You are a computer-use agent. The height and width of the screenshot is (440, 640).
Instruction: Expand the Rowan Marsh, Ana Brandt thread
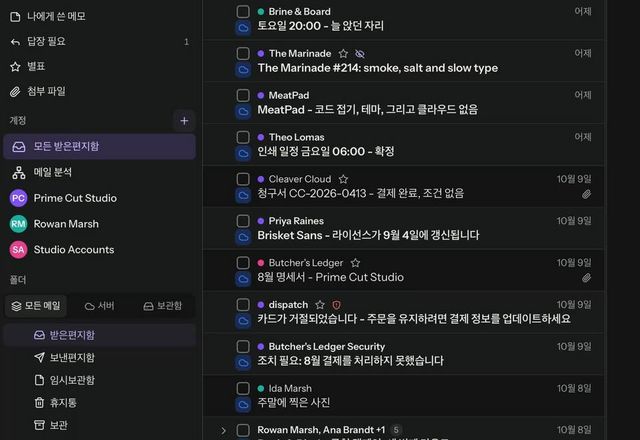pos(223,431)
